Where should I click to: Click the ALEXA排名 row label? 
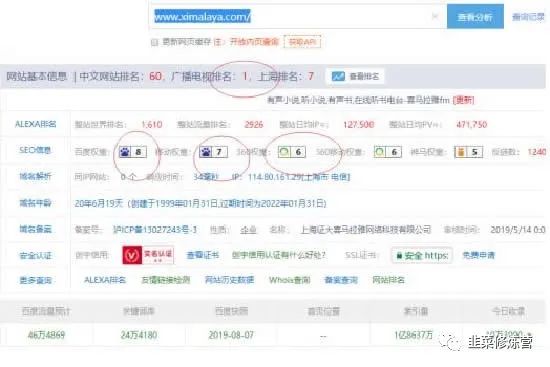coord(35,124)
